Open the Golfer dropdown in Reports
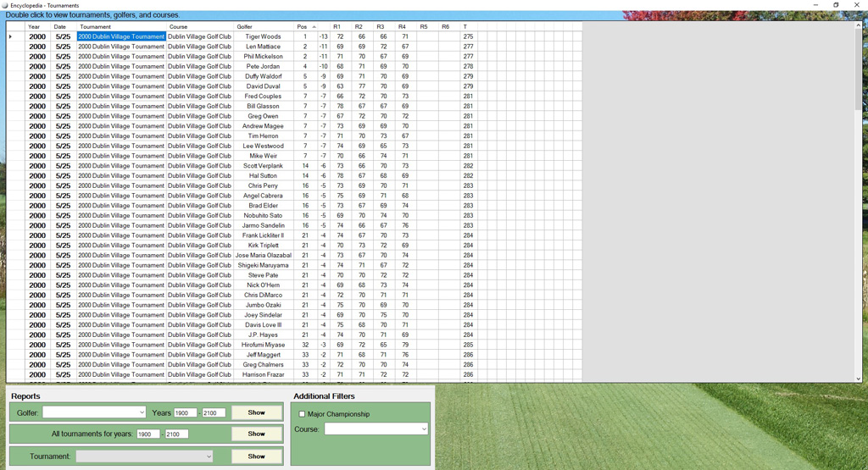The width and height of the screenshot is (868, 470). (141, 413)
